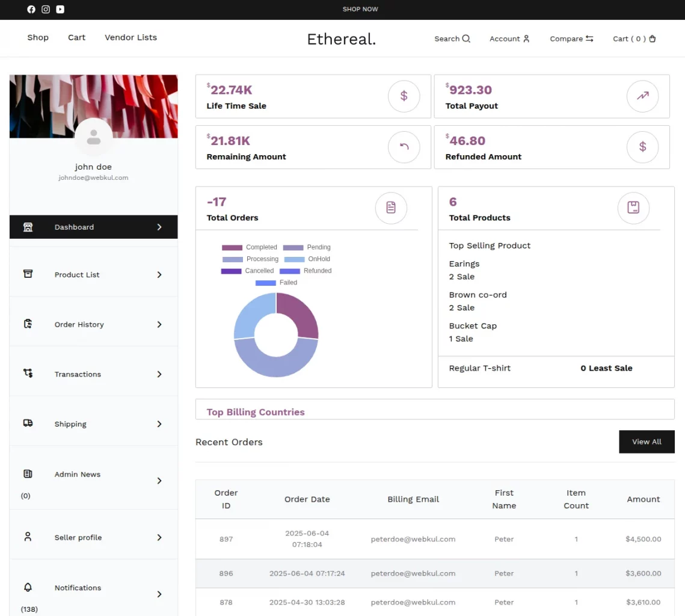Open the Vendor Lists menu item
Image resolution: width=685 pixels, height=616 pixels.
(x=131, y=37)
